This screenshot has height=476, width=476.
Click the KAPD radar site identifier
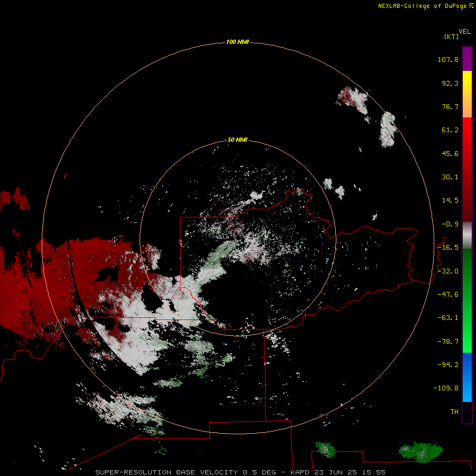pyautogui.click(x=300, y=472)
